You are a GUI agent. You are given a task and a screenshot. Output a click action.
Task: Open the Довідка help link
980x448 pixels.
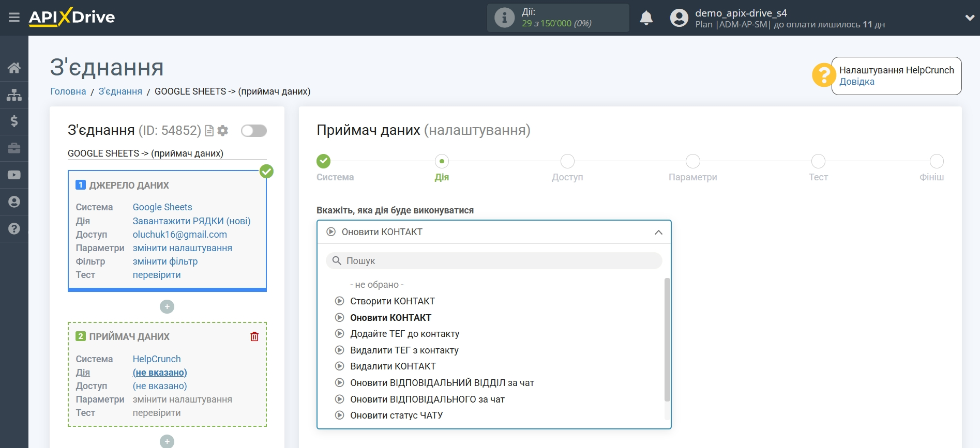coord(856,82)
